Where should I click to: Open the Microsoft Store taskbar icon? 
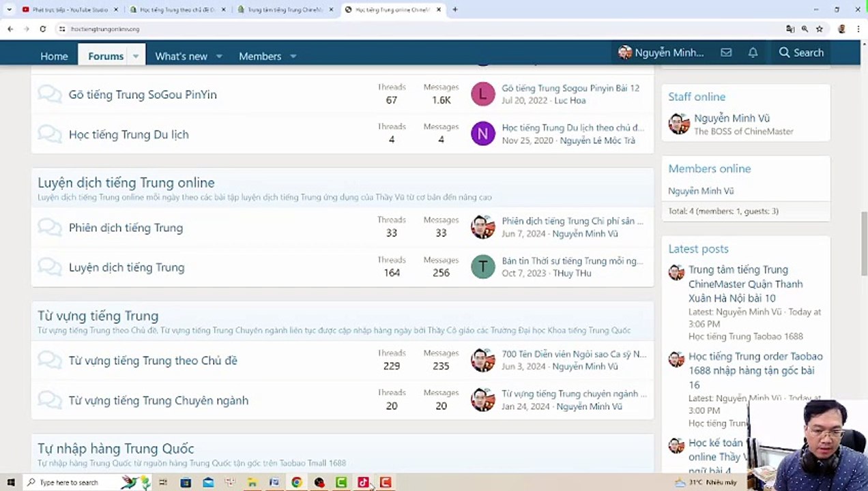186,482
